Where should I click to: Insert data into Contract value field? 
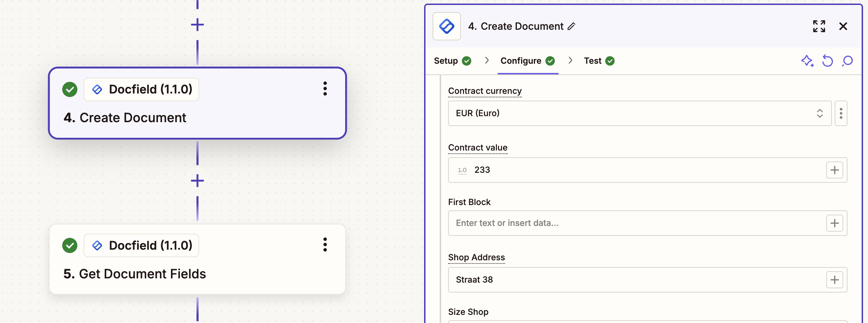[835, 170]
